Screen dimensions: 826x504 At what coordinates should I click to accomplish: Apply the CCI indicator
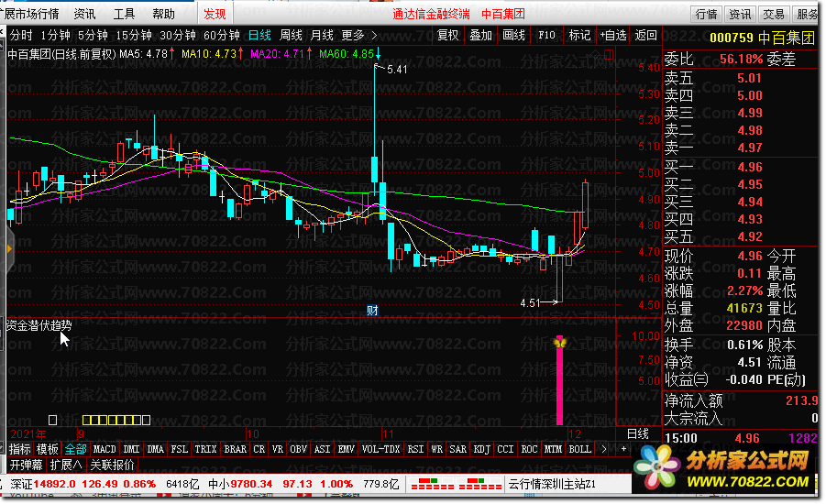pyautogui.click(x=505, y=449)
